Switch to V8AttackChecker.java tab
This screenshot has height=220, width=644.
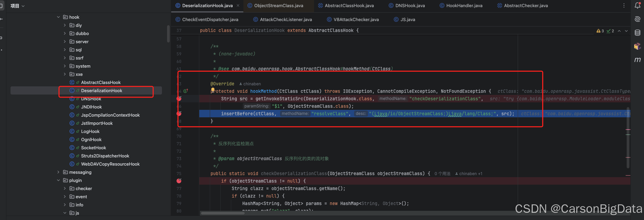coord(353,19)
